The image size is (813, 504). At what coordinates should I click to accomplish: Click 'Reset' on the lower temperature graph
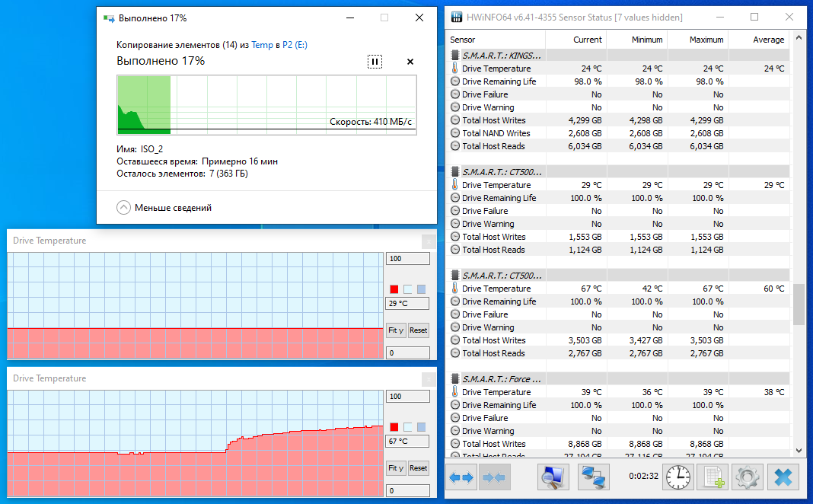(x=418, y=468)
